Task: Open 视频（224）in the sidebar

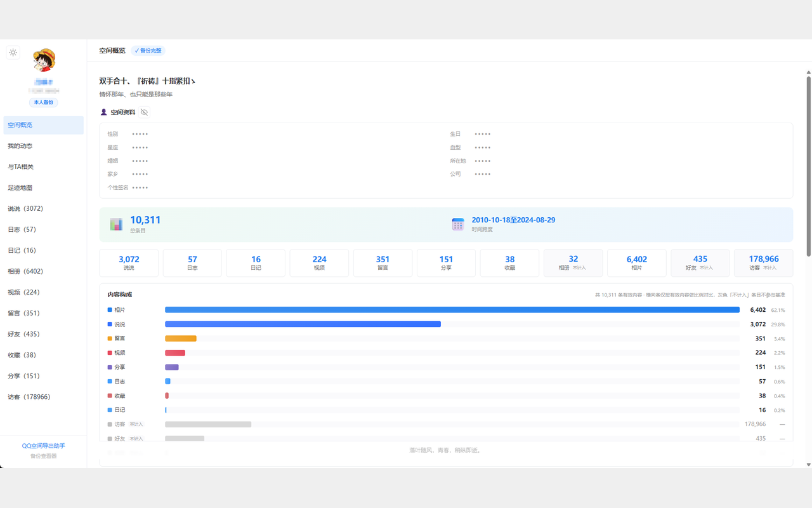Action: 43,293
